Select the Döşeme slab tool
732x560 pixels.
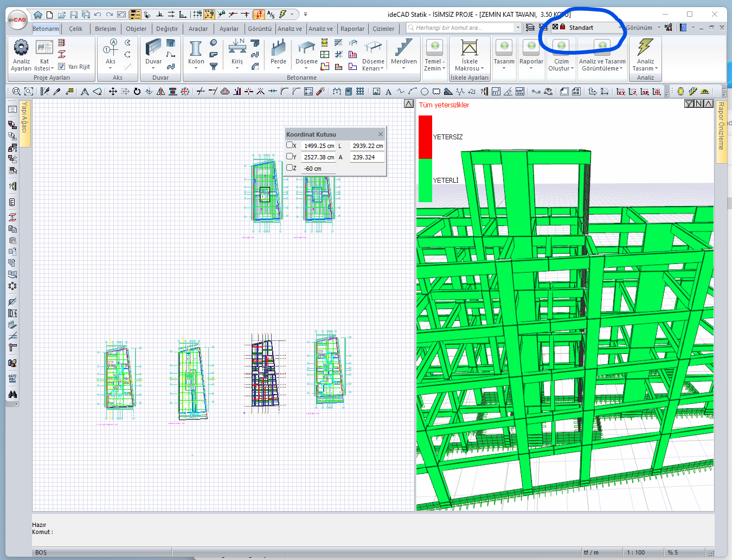click(x=306, y=48)
